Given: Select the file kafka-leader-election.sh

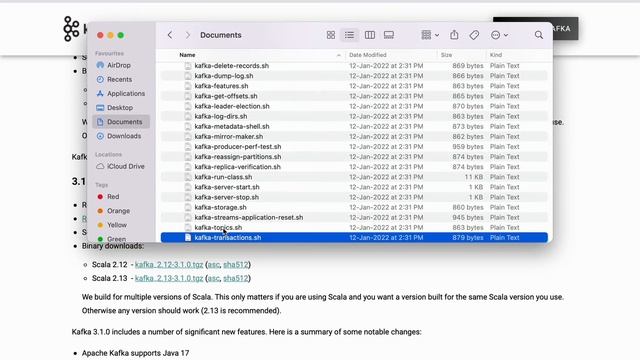Looking at the screenshot, I should tap(232, 107).
